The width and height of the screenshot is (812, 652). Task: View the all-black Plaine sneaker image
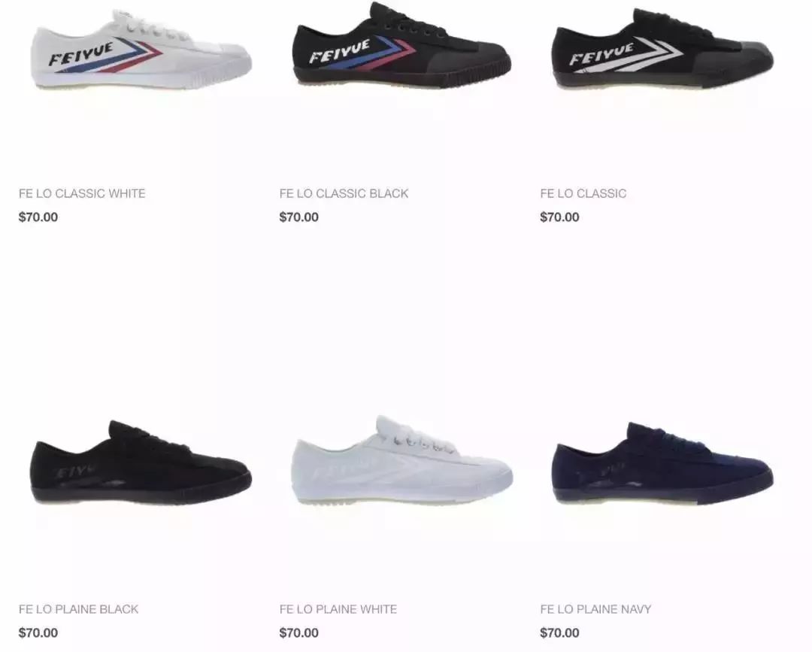pyautogui.click(x=141, y=462)
